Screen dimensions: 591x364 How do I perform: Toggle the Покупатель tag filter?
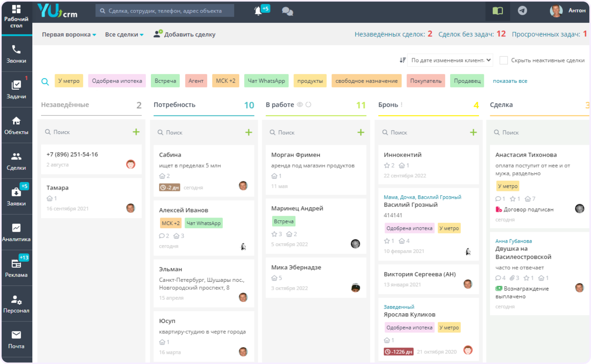(x=426, y=81)
